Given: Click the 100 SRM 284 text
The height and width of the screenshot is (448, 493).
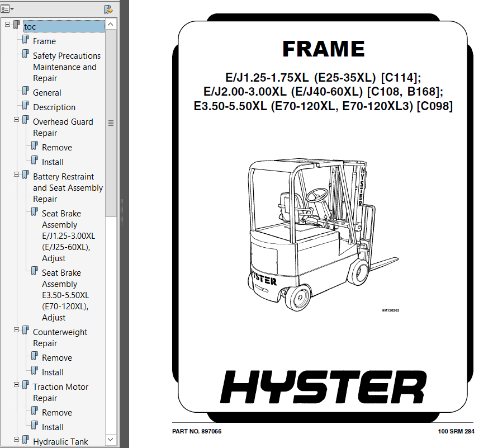Looking at the screenshot, I should 456,431.
